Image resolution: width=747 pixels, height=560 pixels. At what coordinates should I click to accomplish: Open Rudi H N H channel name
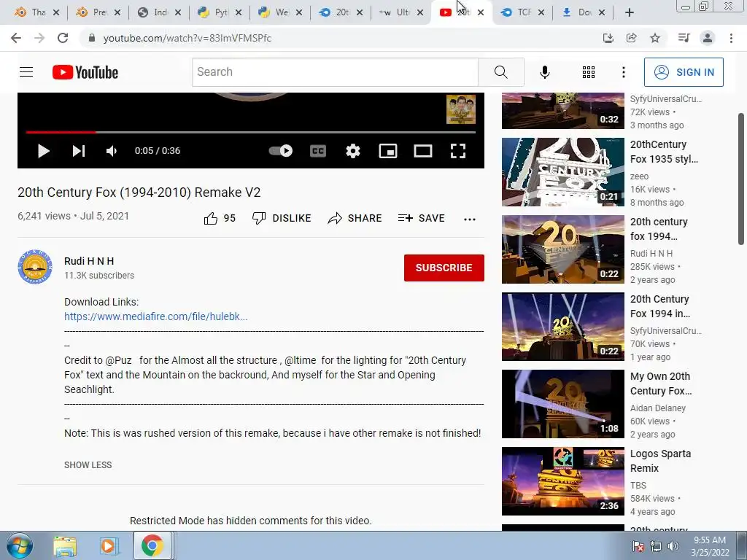pyautogui.click(x=89, y=261)
